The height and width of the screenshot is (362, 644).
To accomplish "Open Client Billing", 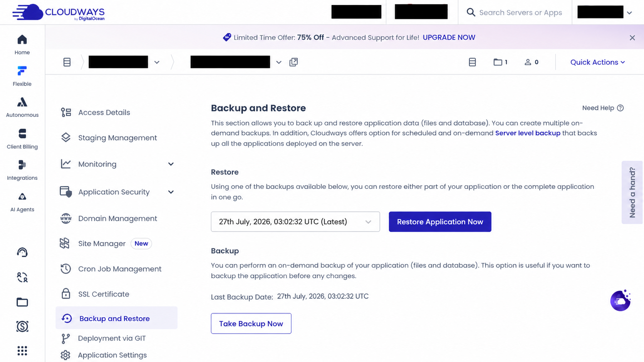I will coord(22,139).
